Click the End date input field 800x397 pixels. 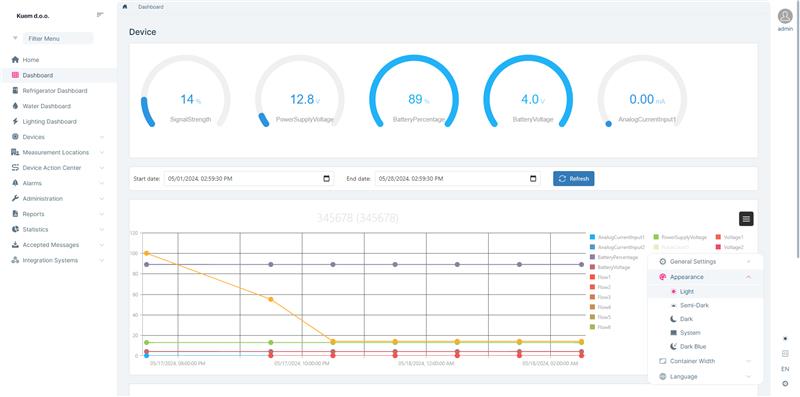point(458,179)
